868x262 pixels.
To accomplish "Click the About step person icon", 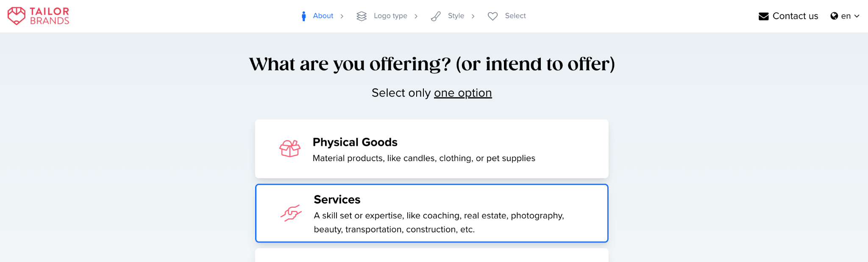I will point(303,16).
